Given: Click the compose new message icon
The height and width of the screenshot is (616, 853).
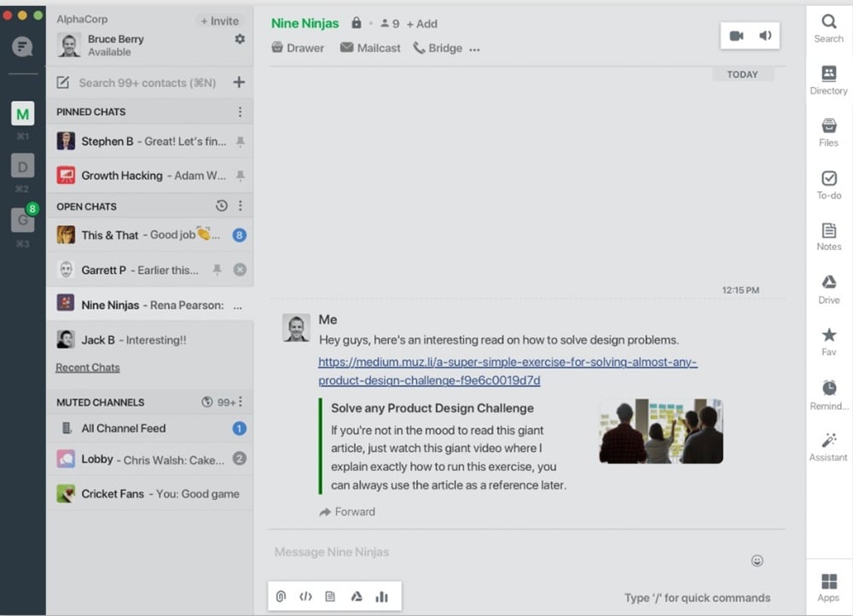Looking at the screenshot, I should click(63, 82).
